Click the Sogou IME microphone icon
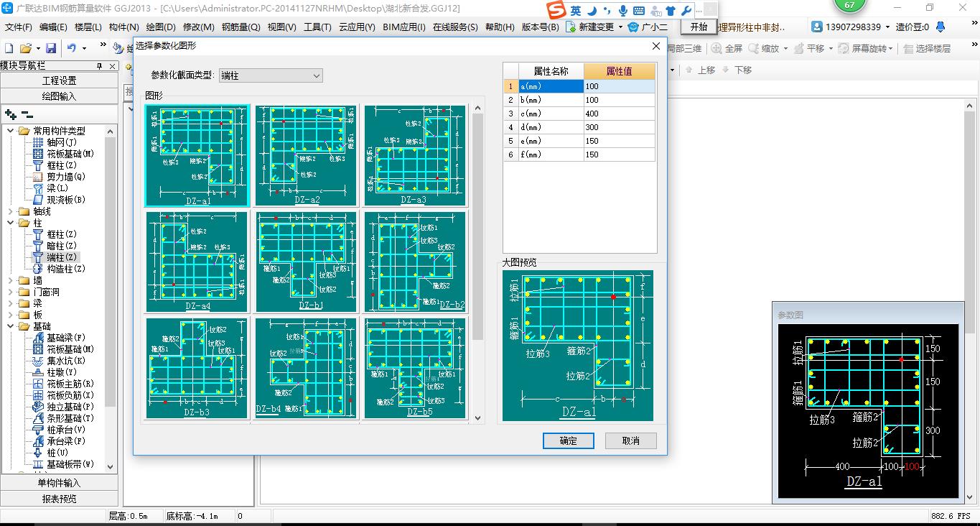 click(x=622, y=11)
